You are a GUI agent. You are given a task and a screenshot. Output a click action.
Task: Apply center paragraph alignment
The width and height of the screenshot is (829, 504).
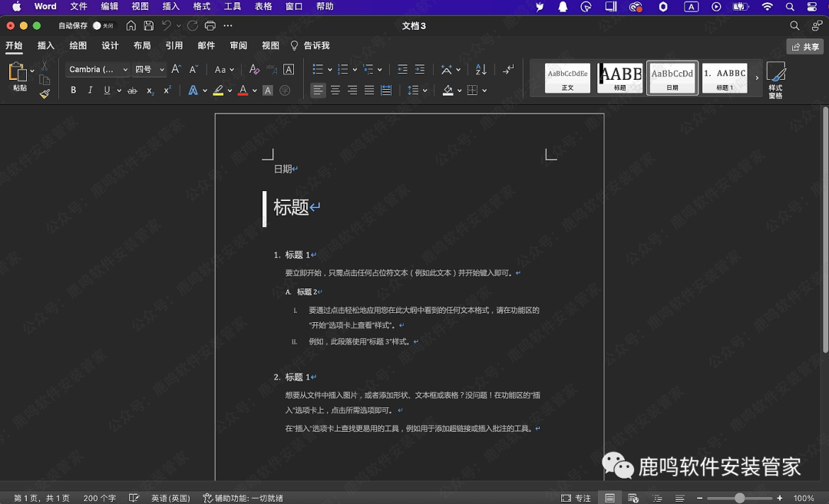pos(335,90)
